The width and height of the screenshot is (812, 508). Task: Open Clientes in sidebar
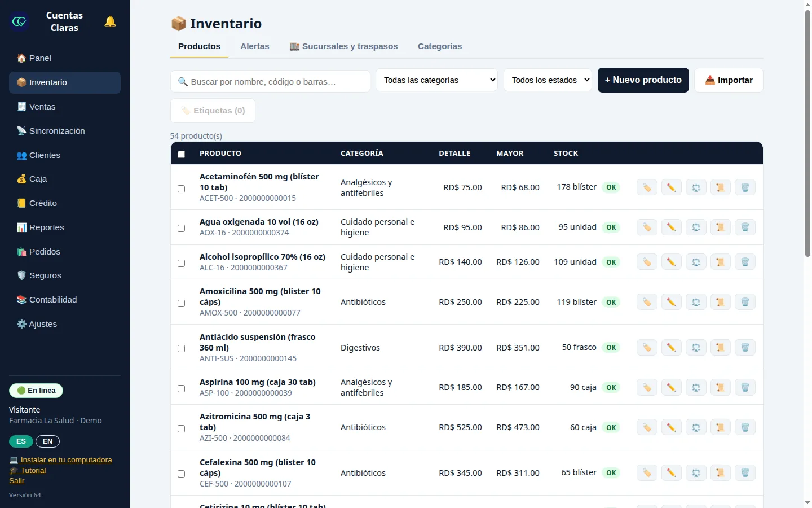point(65,155)
